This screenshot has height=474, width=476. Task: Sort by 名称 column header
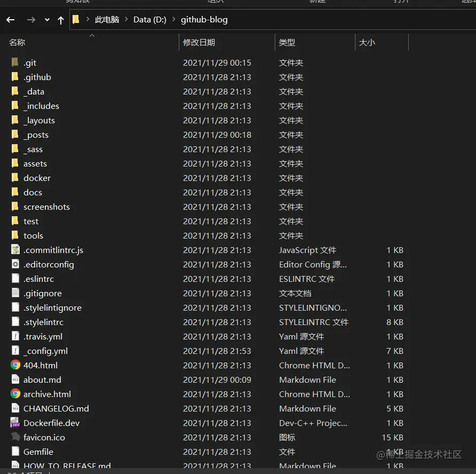[17, 43]
